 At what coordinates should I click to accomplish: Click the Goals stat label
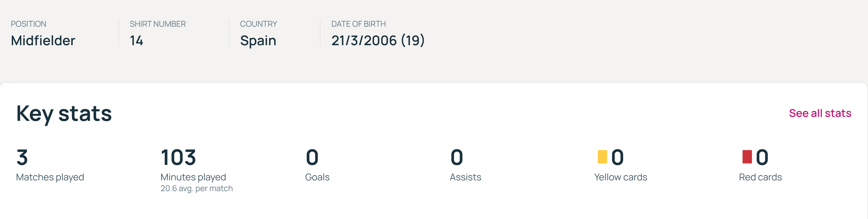point(317,177)
